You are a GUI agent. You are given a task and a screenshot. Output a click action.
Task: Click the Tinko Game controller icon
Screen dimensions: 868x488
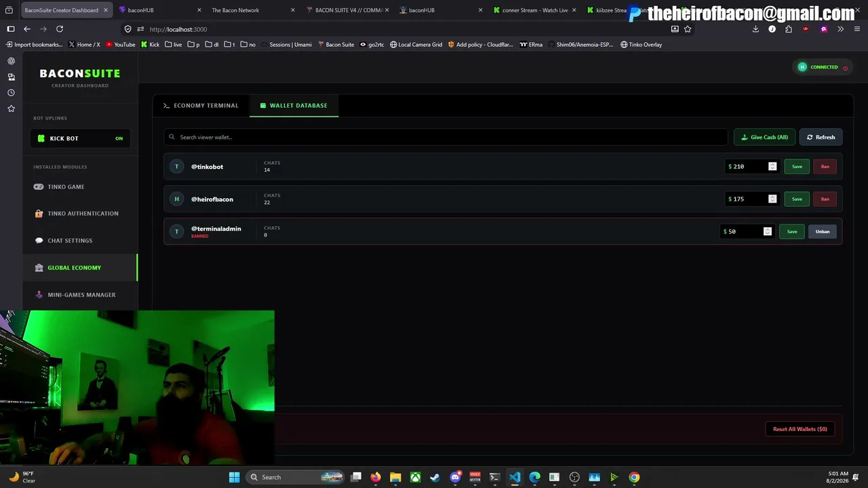(x=39, y=186)
